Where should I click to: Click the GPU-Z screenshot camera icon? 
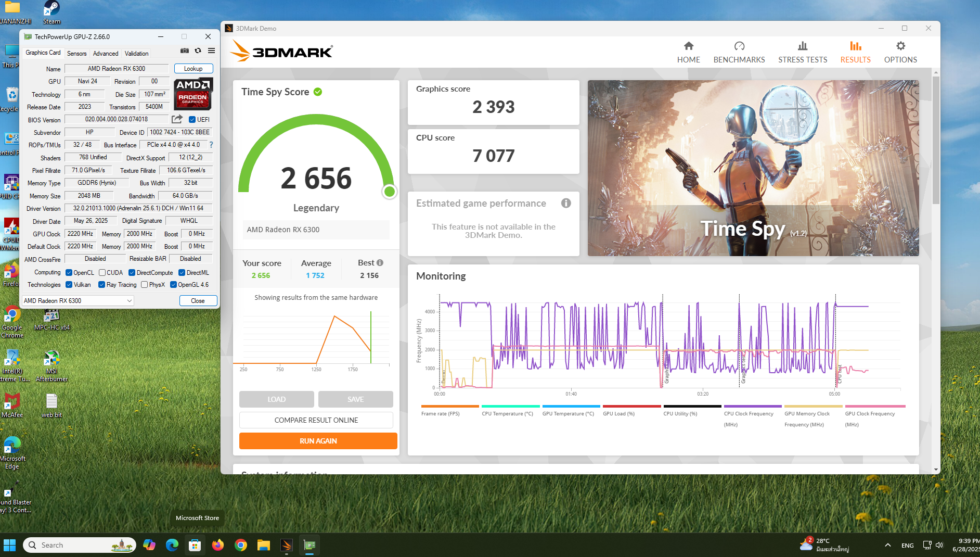[184, 50]
